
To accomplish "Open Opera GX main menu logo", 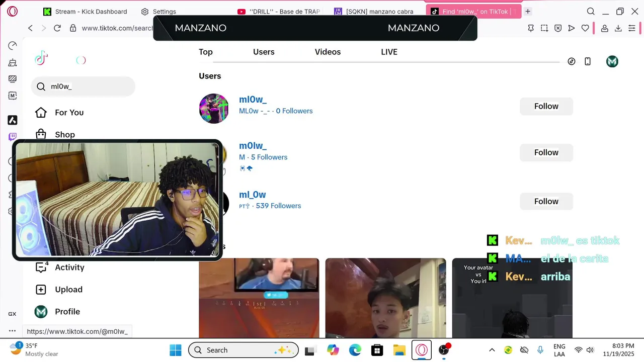I will tap(13, 11).
